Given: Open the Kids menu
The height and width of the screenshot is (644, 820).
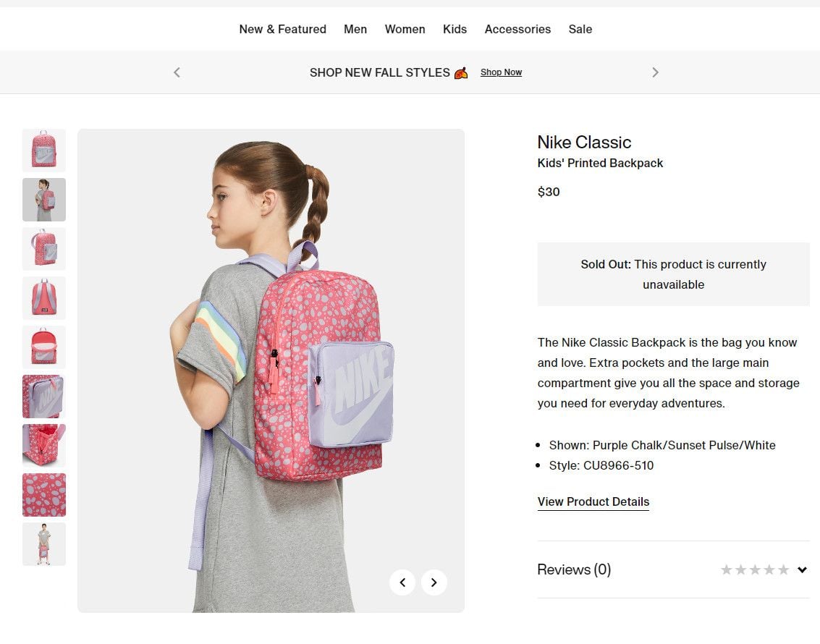Looking at the screenshot, I should [455, 29].
